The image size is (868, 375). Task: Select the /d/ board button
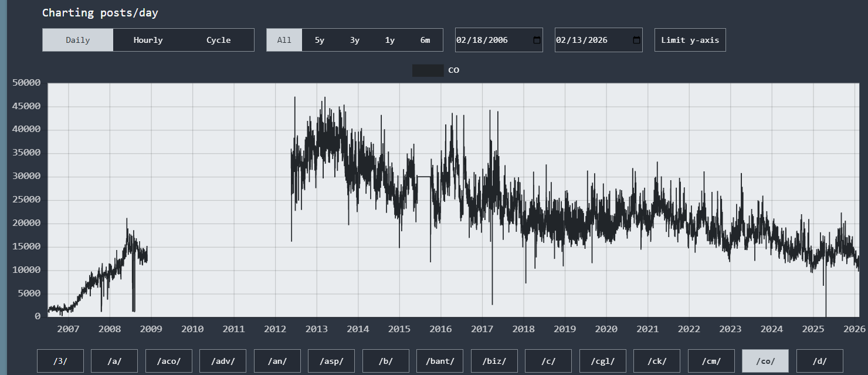[820, 361]
